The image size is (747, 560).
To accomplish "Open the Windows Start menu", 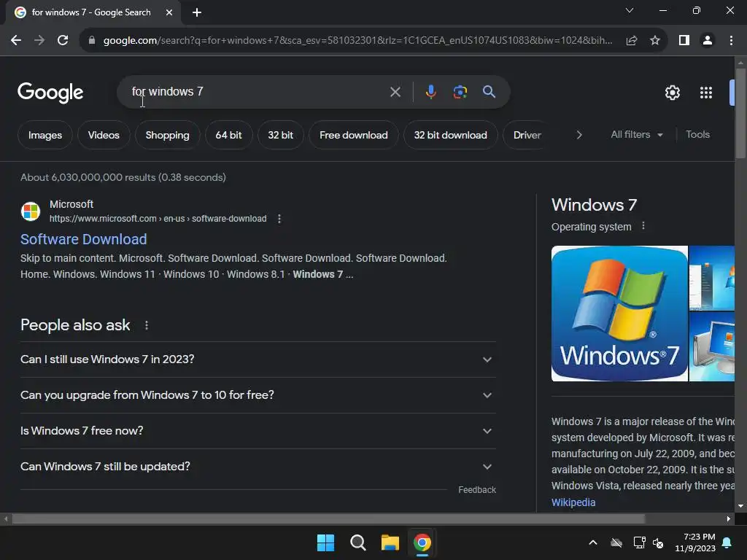I will 326,542.
